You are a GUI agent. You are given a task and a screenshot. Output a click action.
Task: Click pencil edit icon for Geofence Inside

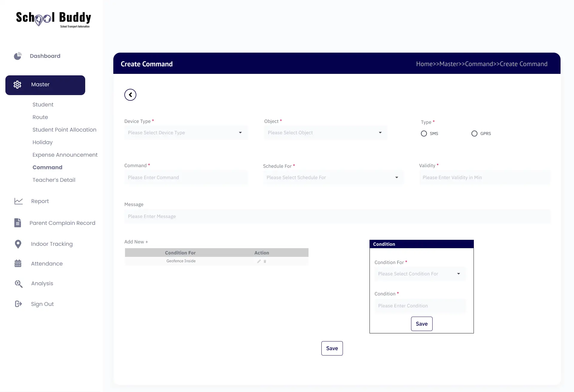click(x=259, y=261)
